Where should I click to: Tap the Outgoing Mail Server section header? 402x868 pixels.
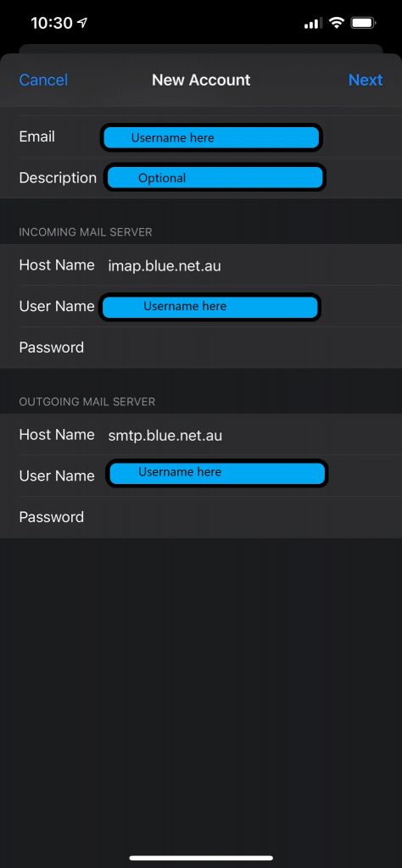(87, 401)
